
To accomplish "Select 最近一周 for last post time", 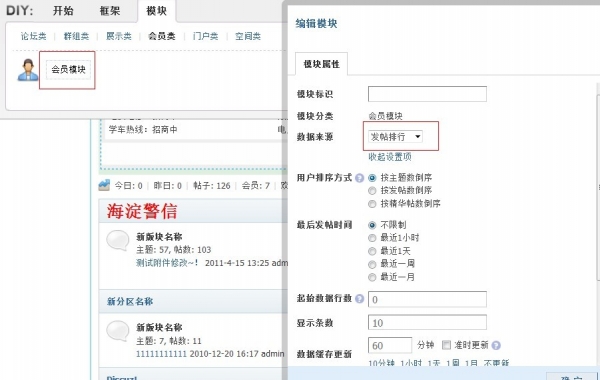I will [372, 264].
